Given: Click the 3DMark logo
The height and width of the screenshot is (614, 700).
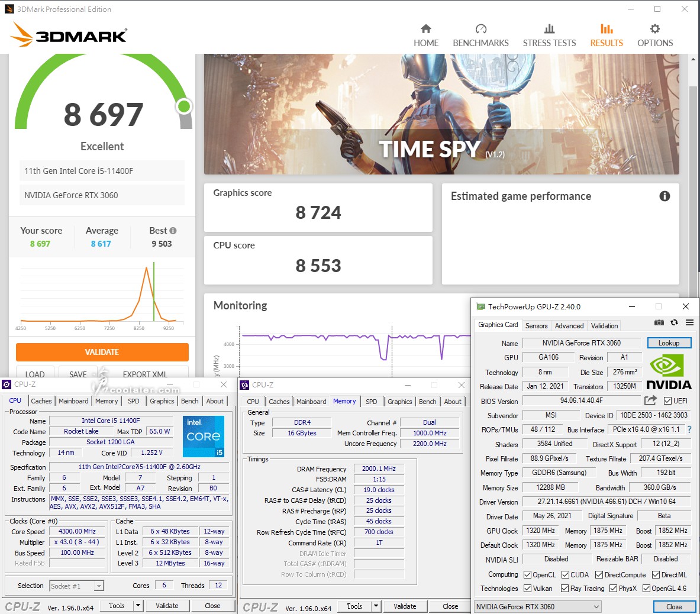Looking at the screenshot, I should pyautogui.click(x=69, y=34).
